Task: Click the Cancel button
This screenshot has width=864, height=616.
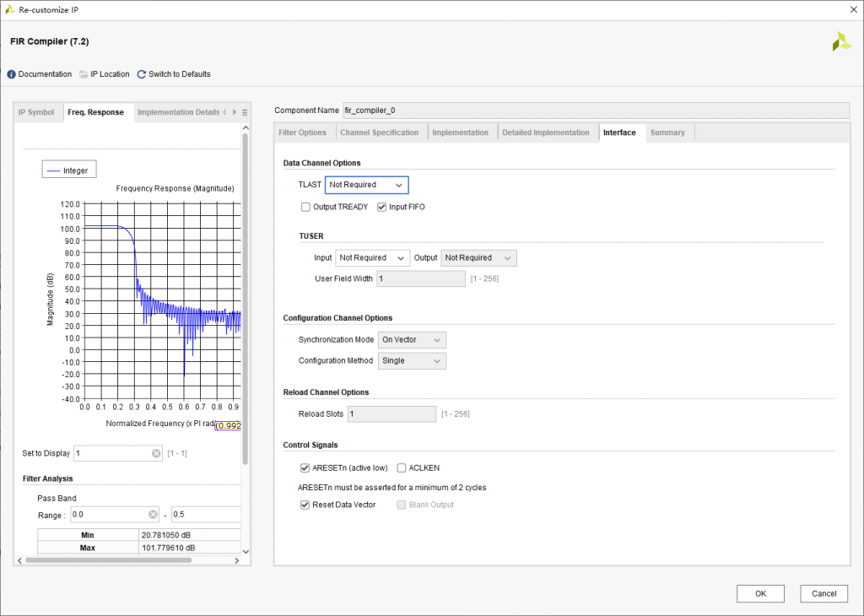Action: click(x=823, y=594)
